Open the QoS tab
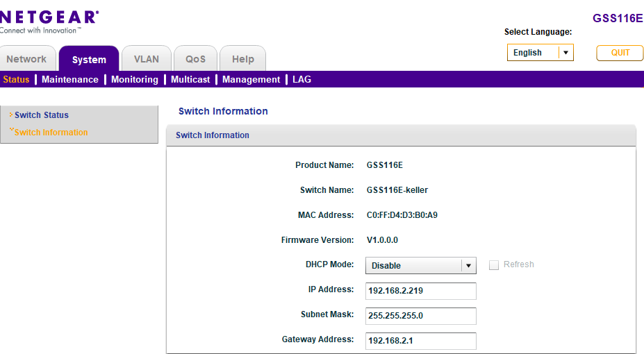644x354 pixels. 195,59
